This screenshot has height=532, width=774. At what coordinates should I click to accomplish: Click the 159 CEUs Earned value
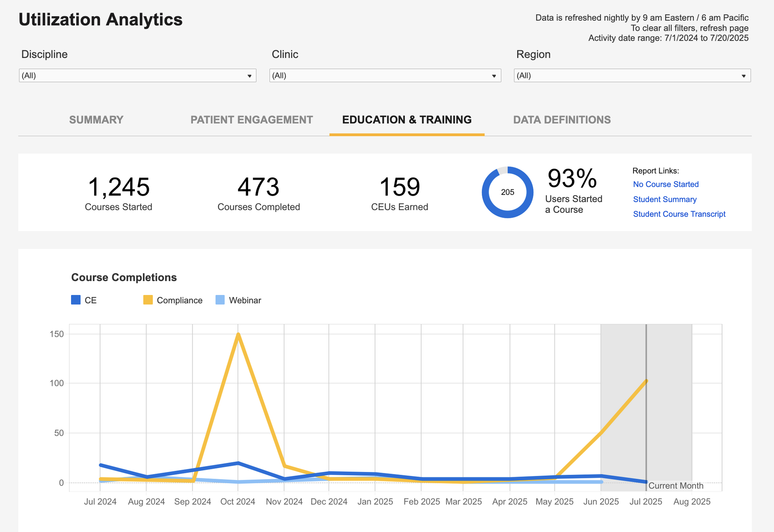(x=400, y=187)
